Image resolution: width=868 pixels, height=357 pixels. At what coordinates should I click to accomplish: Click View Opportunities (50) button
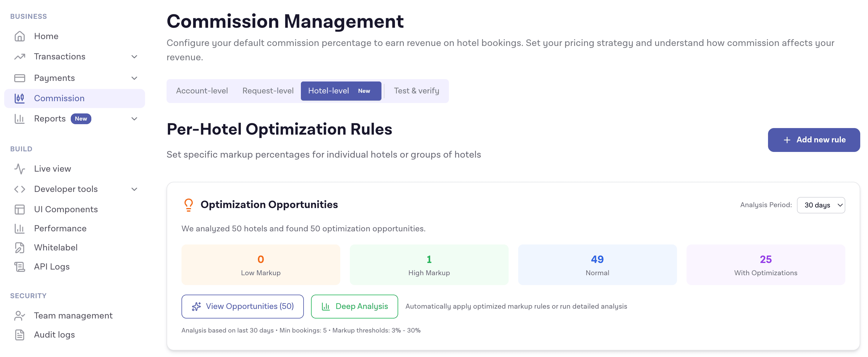coord(242,307)
